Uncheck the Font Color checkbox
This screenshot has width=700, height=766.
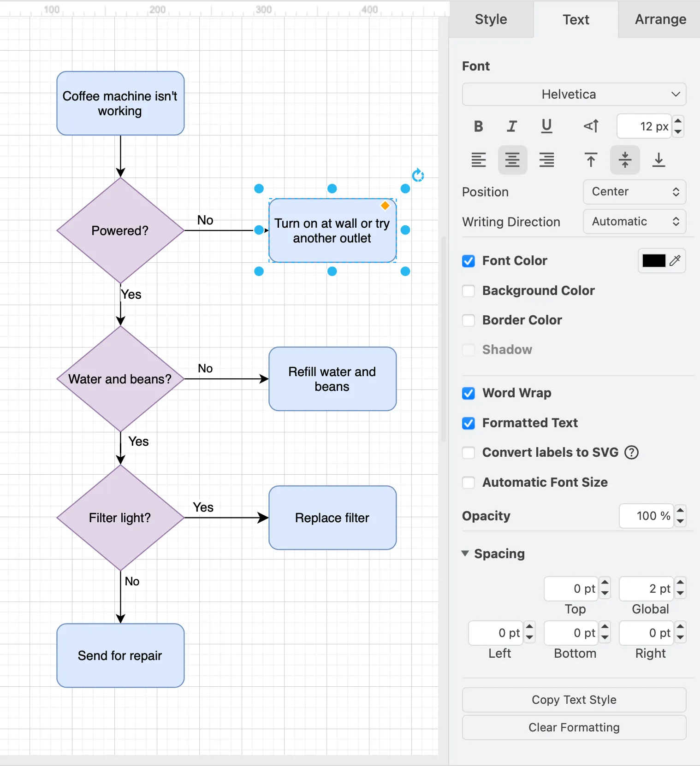(x=469, y=261)
